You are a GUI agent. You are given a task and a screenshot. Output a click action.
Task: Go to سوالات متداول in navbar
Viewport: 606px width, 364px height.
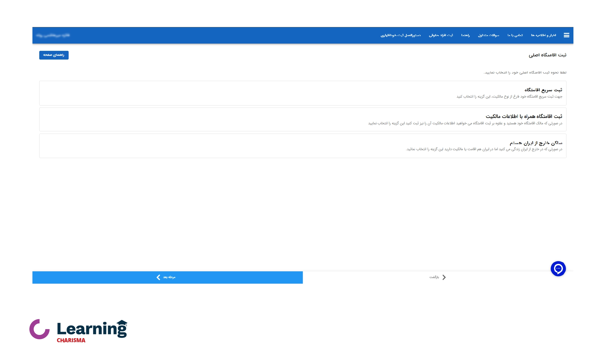click(488, 35)
